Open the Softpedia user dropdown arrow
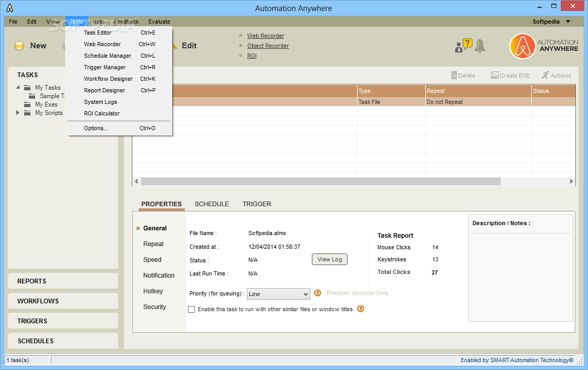Viewport: 588px width, 370px height. [x=568, y=22]
